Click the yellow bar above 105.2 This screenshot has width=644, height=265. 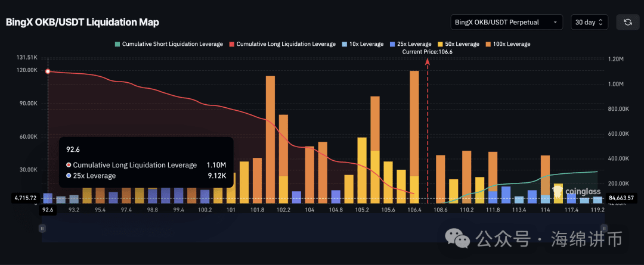point(362,170)
